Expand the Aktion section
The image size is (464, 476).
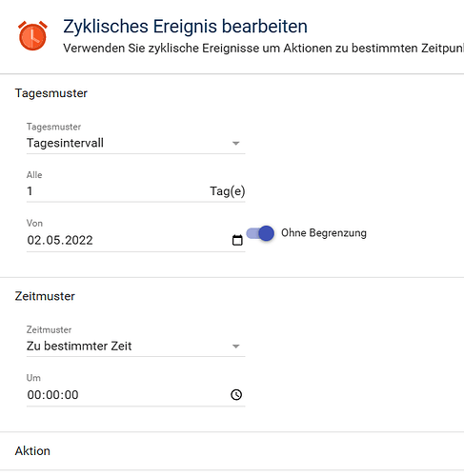232,451
